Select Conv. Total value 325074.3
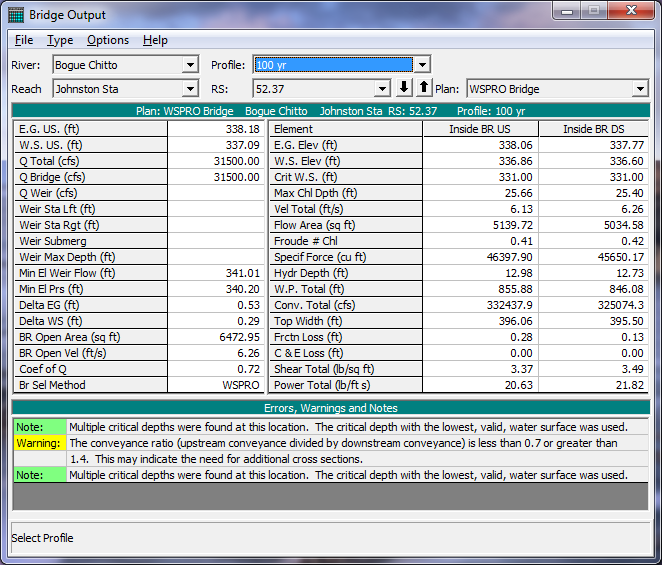Screen dimensions: 662x565 click(594, 305)
